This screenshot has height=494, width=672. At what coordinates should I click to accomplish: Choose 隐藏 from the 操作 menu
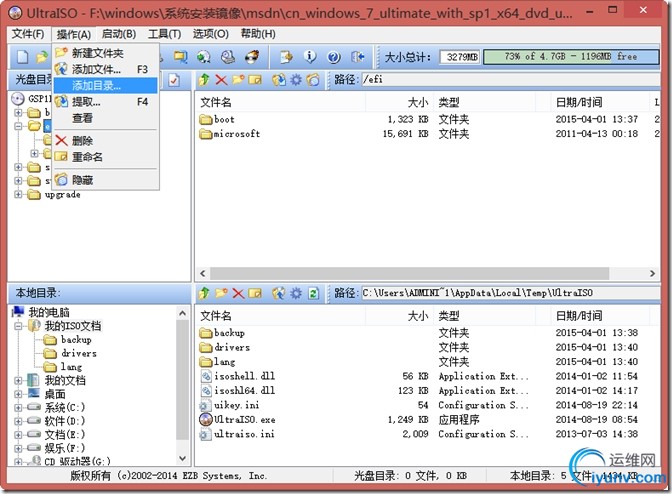pos(105,180)
